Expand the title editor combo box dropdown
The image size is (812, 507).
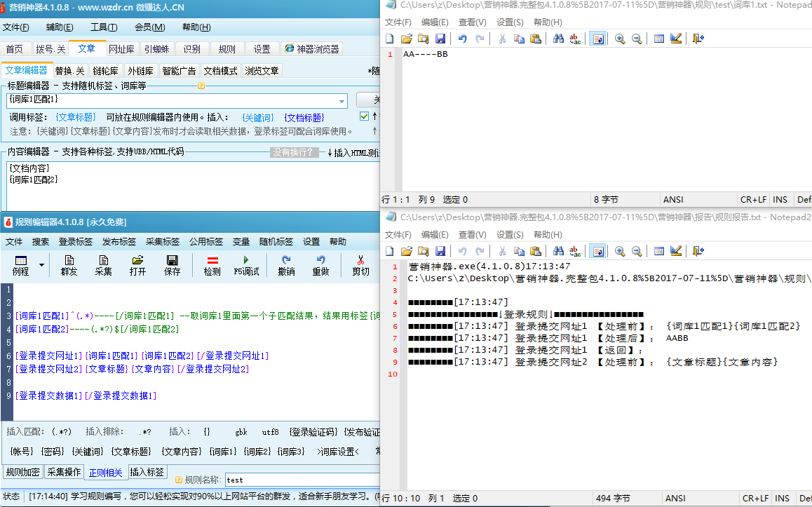[341, 101]
